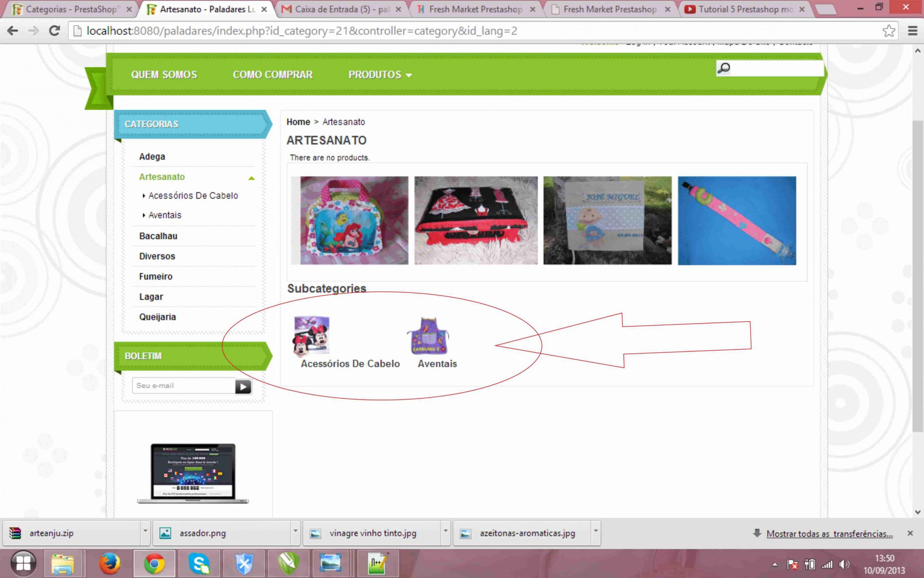Screen dimensions: 924x578
Task: Reload the page with refresh icon
Action: tap(54, 31)
